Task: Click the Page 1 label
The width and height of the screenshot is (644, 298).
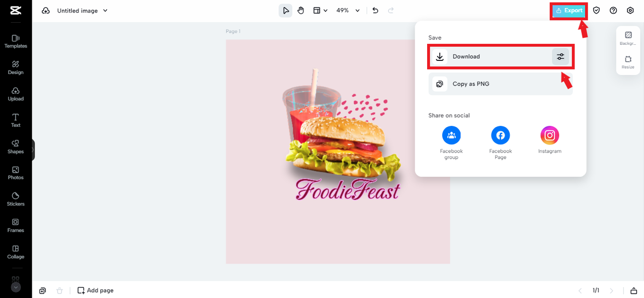Action: pos(233,31)
